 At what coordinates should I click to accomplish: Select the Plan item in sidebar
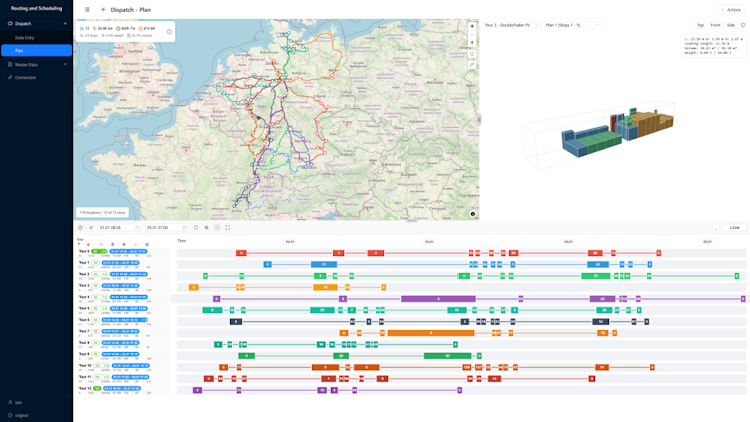click(36, 50)
